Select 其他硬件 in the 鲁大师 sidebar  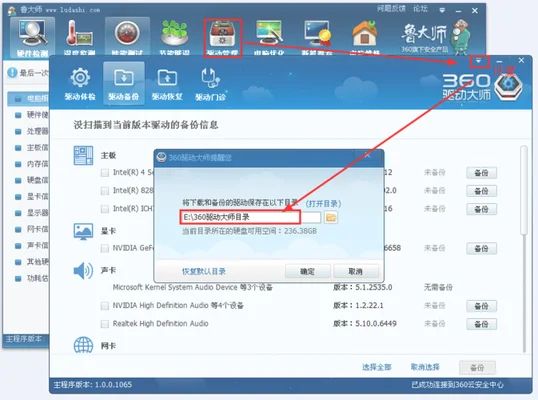[32, 262]
